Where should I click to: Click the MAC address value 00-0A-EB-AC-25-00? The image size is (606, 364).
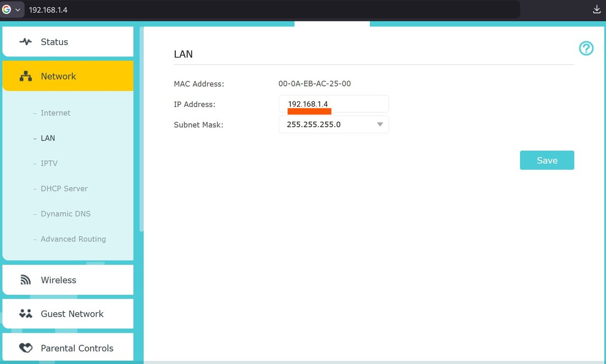tap(315, 84)
